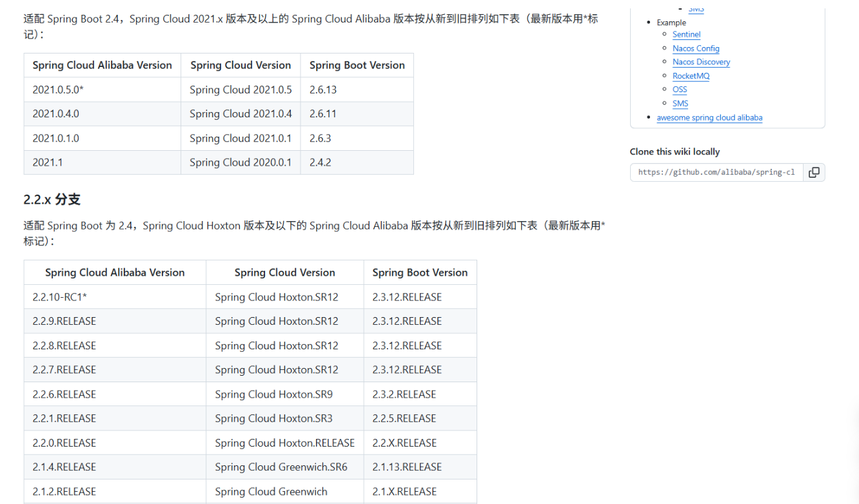Select the 2.4.2 Spring Boot cell

[357, 162]
